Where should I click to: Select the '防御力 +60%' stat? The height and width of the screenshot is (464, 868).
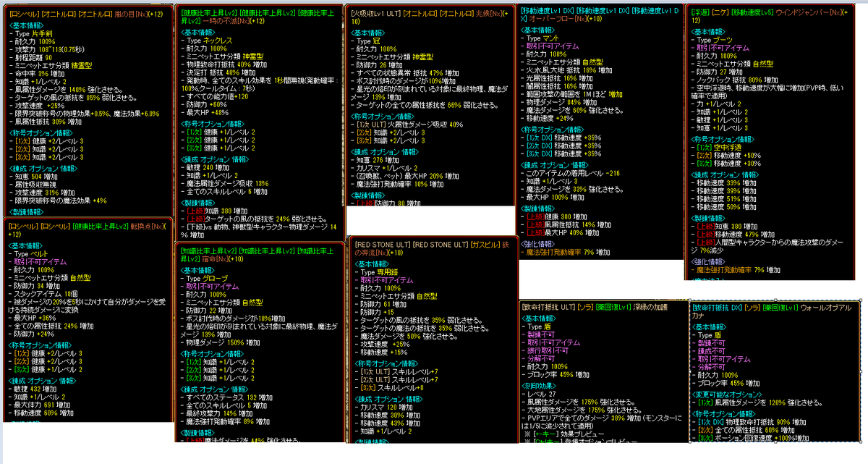coord(208,104)
